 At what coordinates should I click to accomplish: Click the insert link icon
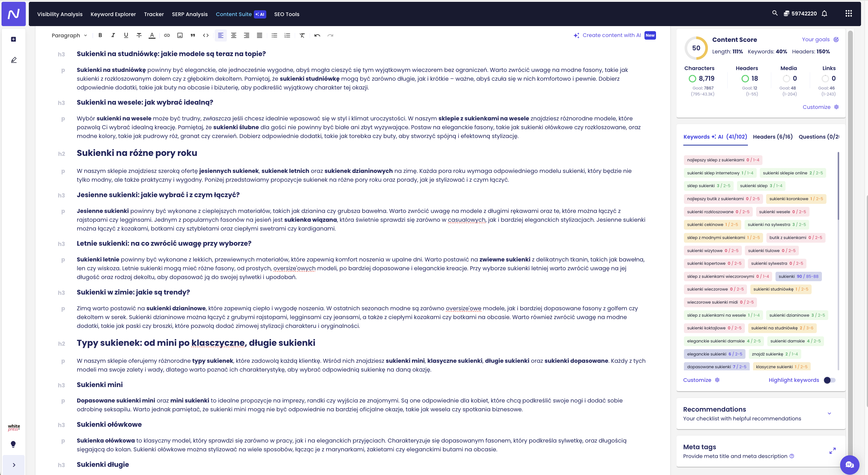coord(167,35)
